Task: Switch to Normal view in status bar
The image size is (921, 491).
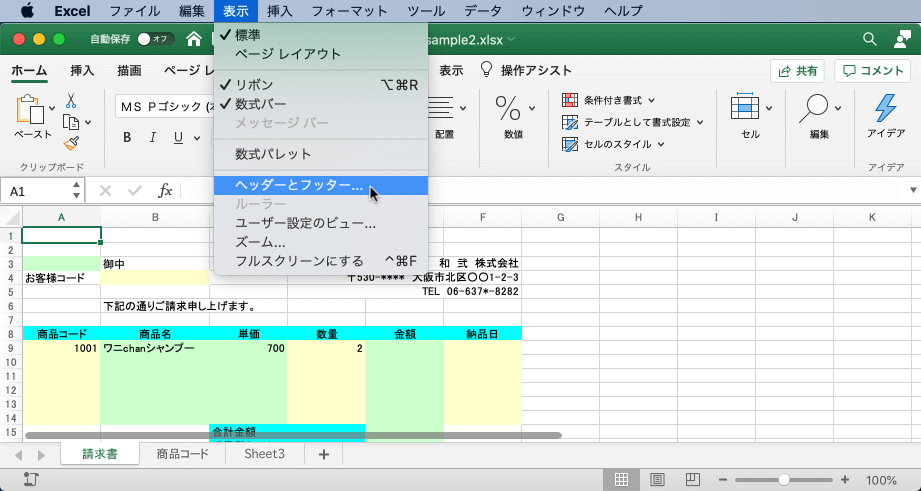Action: pyautogui.click(x=621, y=479)
